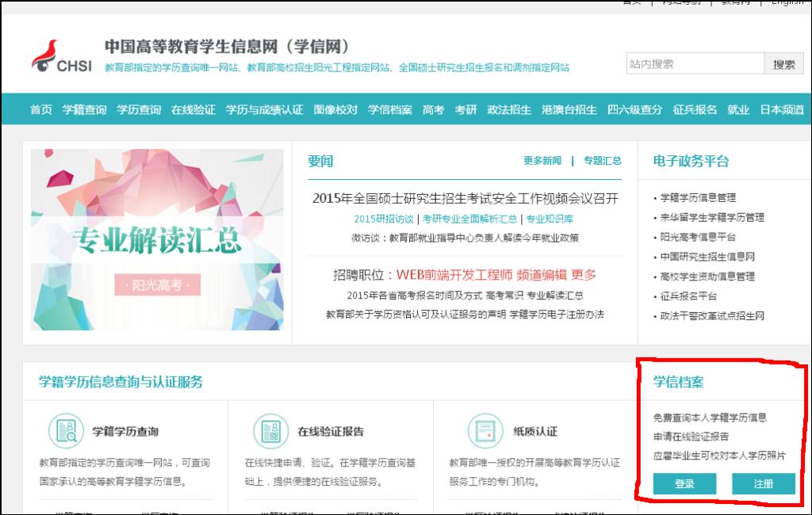Click the 注册 button in 学信档案
This screenshot has width=812, height=515.
pyautogui.click(x=763, y=483)
